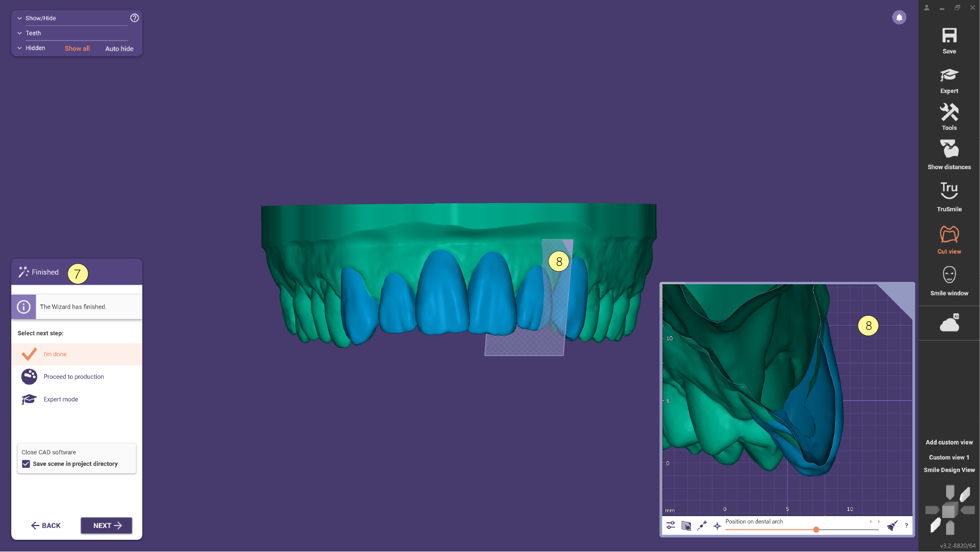
Task: Expand the Teeth section chevron
Action: tap(20, 33)
